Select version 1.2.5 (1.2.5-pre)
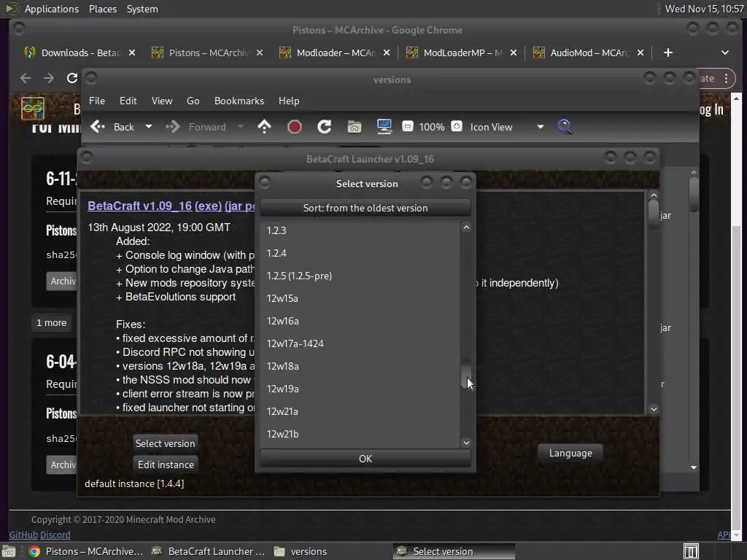Screen dimensions: 747x560 pyautogui.click(x=359, y=276)
